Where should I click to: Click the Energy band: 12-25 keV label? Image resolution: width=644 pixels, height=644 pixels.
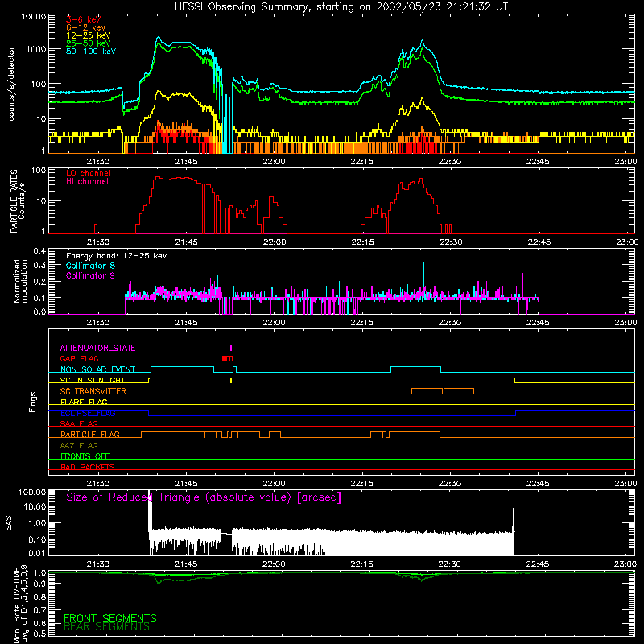pos(117,256)
